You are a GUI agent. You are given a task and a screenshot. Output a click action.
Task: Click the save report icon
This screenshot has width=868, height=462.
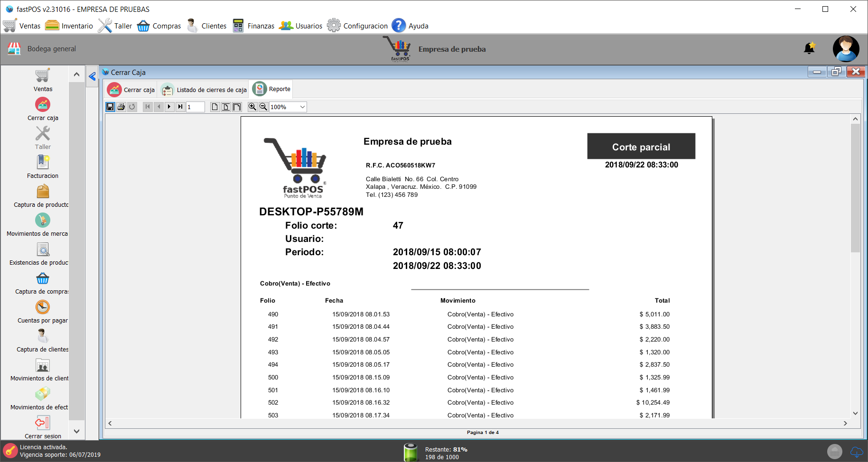[110, 107]
